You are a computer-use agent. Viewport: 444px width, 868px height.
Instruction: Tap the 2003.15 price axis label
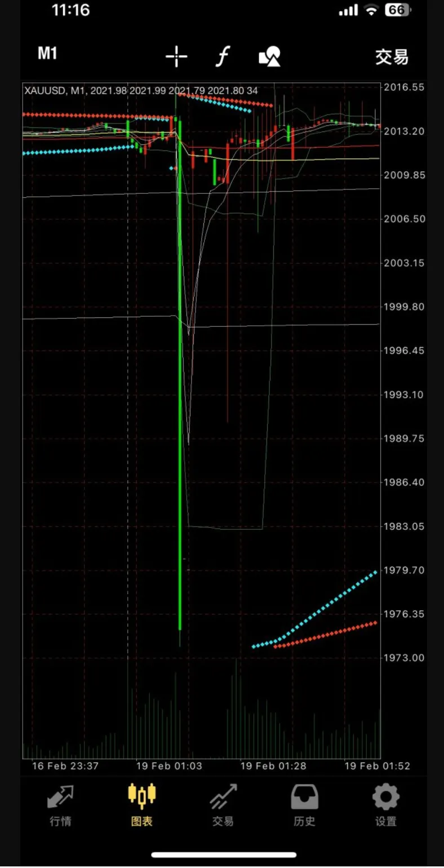[404, 263]
